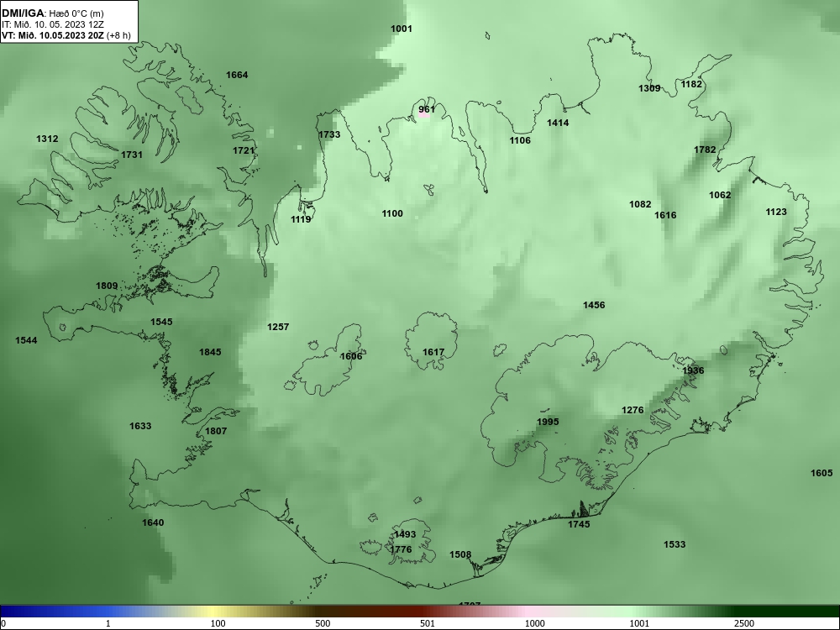The image size is (840, 630).
Task: Select the 1062 value label
Action: pos(720,195)
